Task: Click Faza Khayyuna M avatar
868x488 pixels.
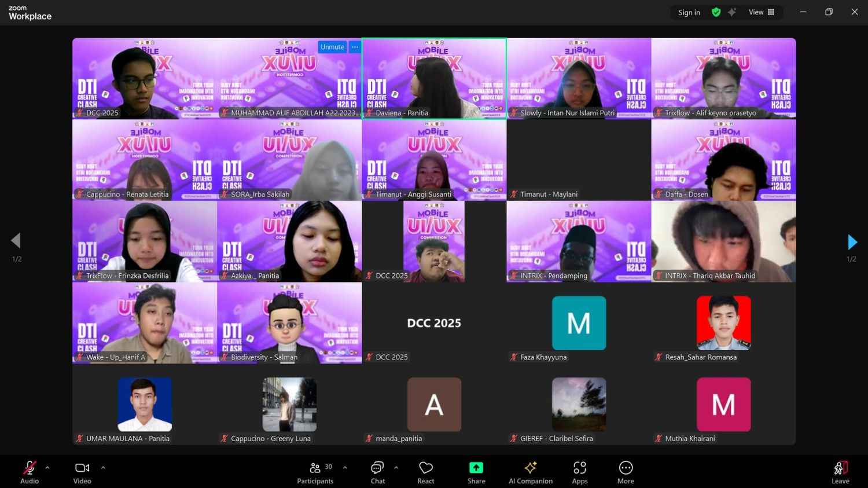Action: click(x=579, y=323)
